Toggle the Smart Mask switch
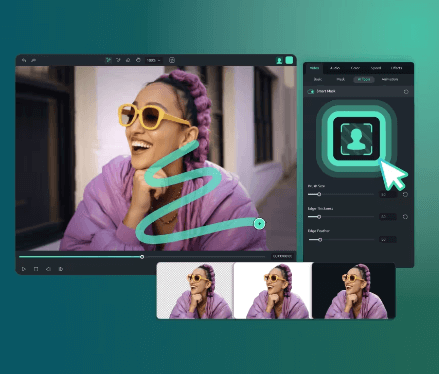Viewport: 439px width, 374px height. pyautogui.click(x=311, y=91)
